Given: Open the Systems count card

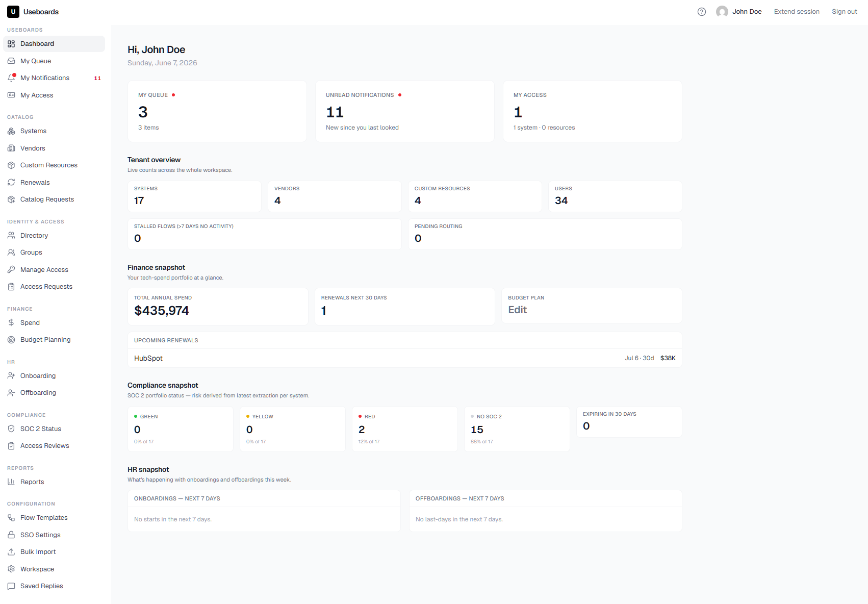Looking at the screenshot, I should 194,196.
